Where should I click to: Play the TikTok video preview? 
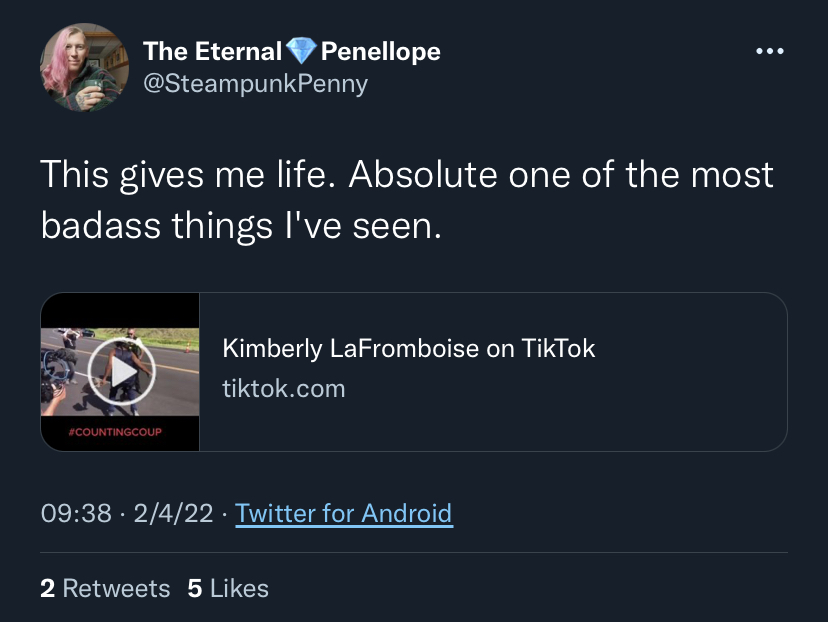[x=121, y=372]
